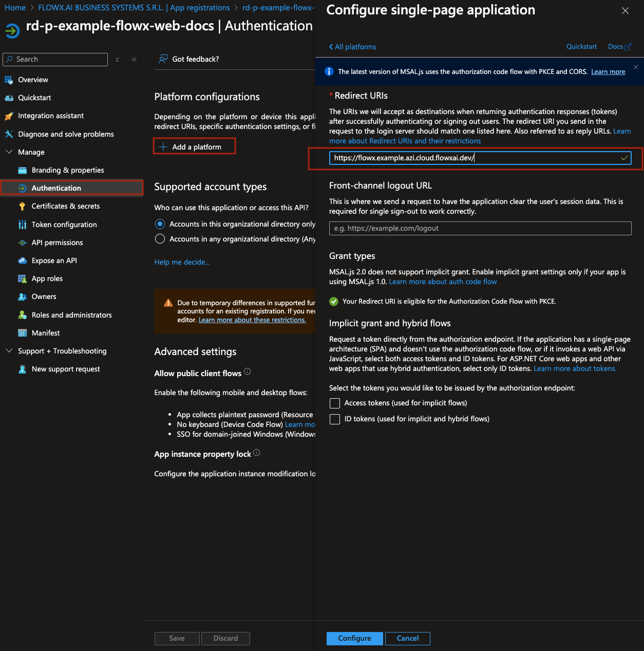Collapse the sidebar with double chevron

(134, 60)
